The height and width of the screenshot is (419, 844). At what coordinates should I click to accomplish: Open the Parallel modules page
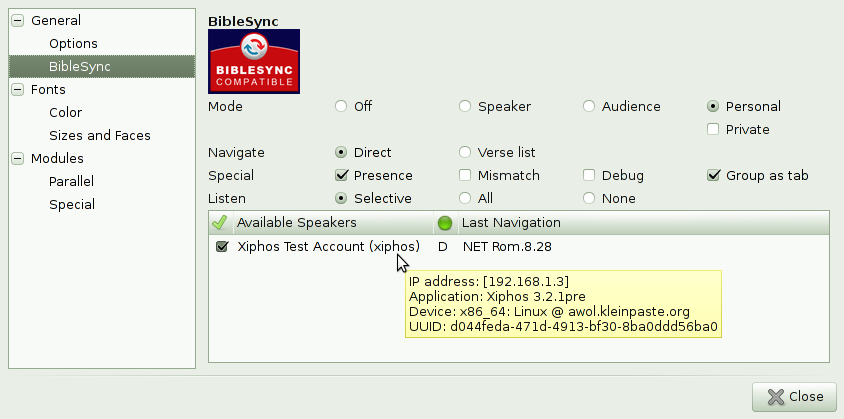pyautogui.click(x=71, y=181)
